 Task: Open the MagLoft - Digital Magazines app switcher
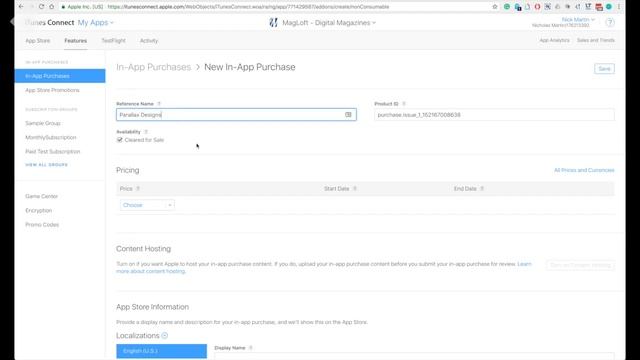[x=329, y=22]
